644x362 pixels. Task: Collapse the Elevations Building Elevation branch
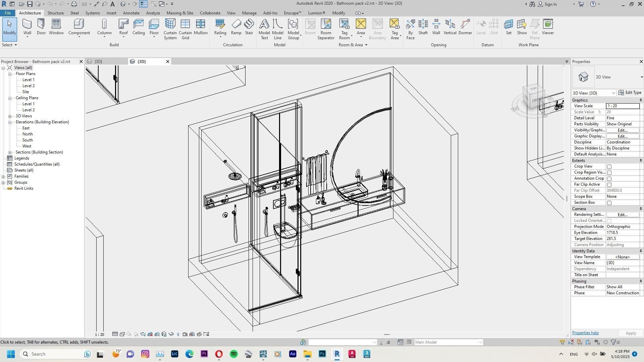[9, 122]
